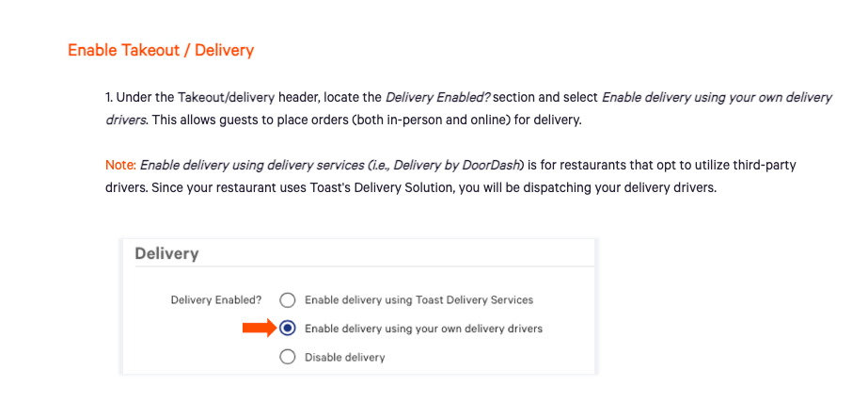Click 'Enable delivery using Toast Delivery Services' label
The height and width of the screenshot is (402, 868).
418,299
